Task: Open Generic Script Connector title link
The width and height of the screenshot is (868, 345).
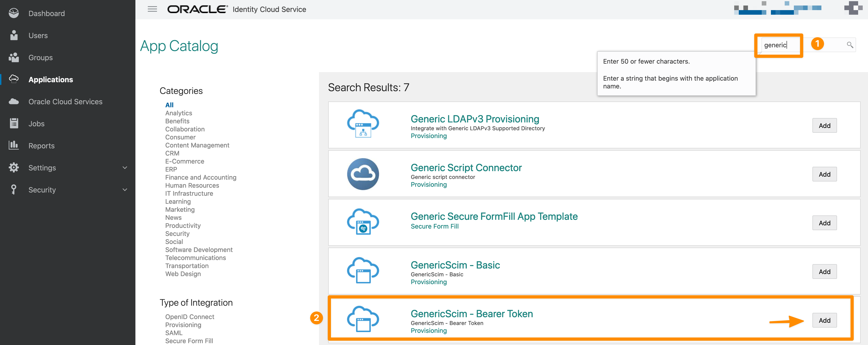Action: click(x=466, y=168)
